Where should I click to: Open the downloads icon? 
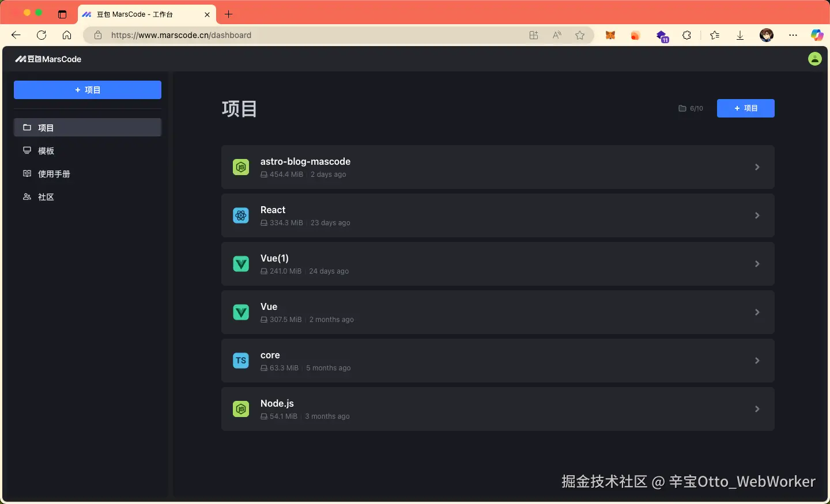point(740,35)
